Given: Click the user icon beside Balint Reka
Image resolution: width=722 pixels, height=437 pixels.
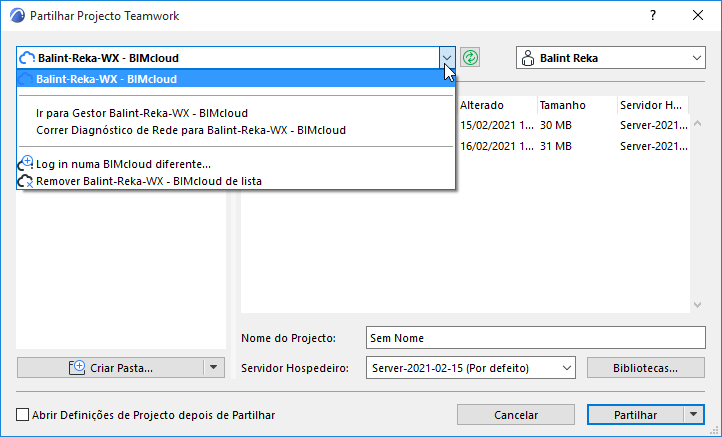Looking at the screenshot, I should (x=528, y=58).
